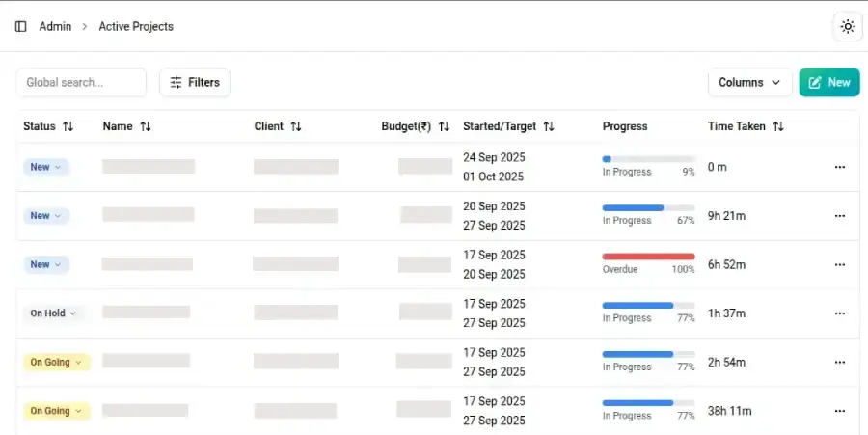868x435 pixels.
Task: Navigate to Admin breadcrumb
Action: [55, 27]
